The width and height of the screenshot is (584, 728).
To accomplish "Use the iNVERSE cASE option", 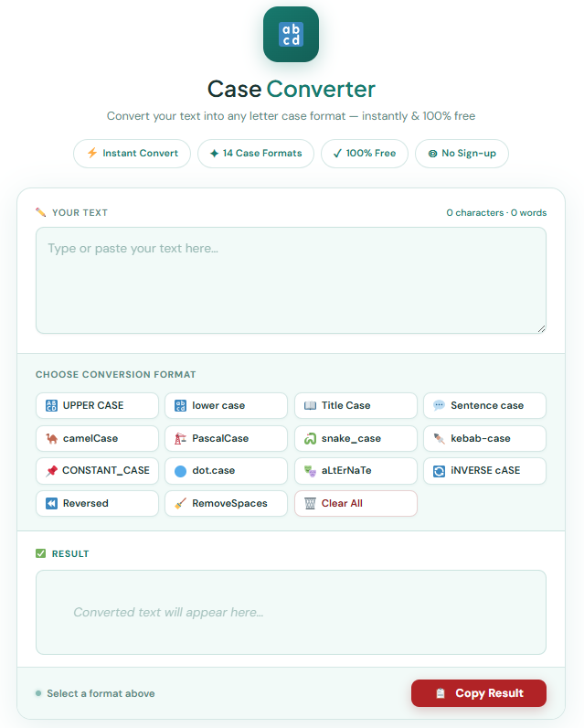I will tap(484, 471).
